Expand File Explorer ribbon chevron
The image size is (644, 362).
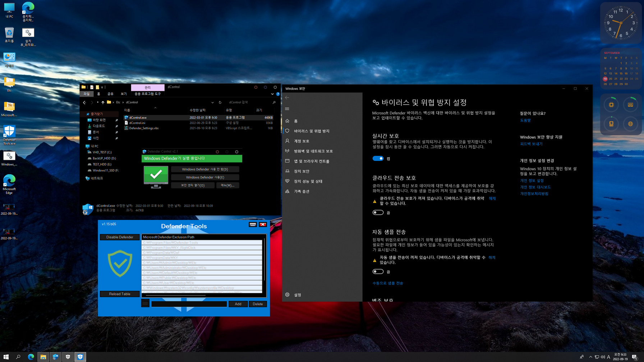[272, 94]
